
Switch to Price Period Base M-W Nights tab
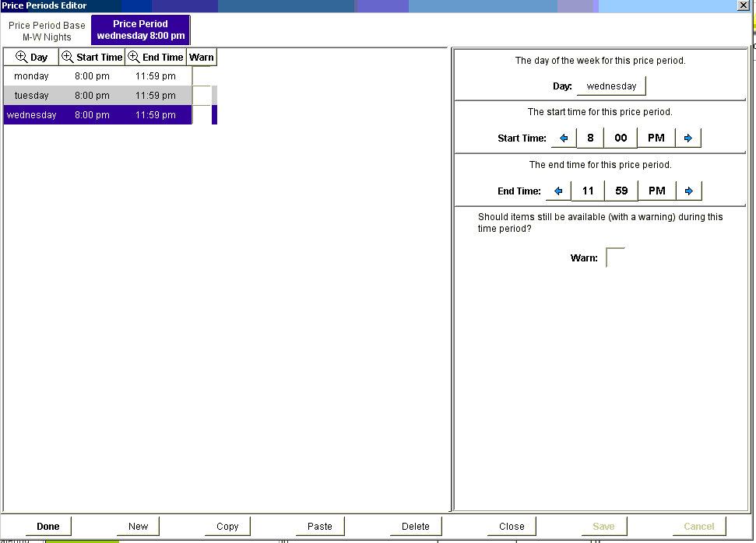(47, 31)
